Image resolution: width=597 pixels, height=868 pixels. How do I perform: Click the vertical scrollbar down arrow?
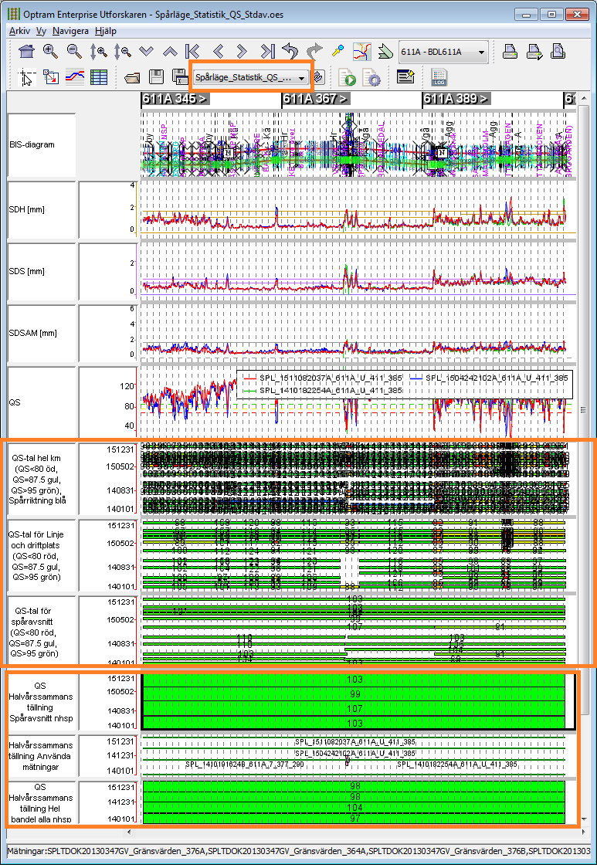pyautogui.click(x=583, y=819)
